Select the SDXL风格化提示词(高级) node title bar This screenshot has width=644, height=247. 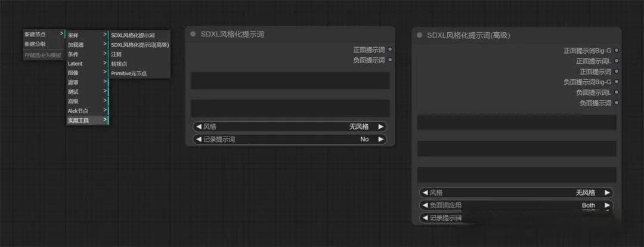coord(516,35)
